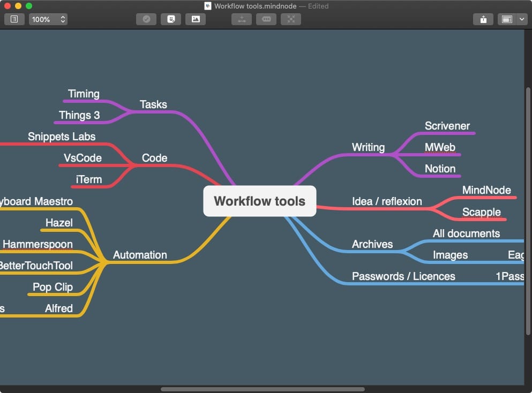The width and height of the screenshot is (532, 393).
Task: Select the Automation node
Action: pos(140,255)
